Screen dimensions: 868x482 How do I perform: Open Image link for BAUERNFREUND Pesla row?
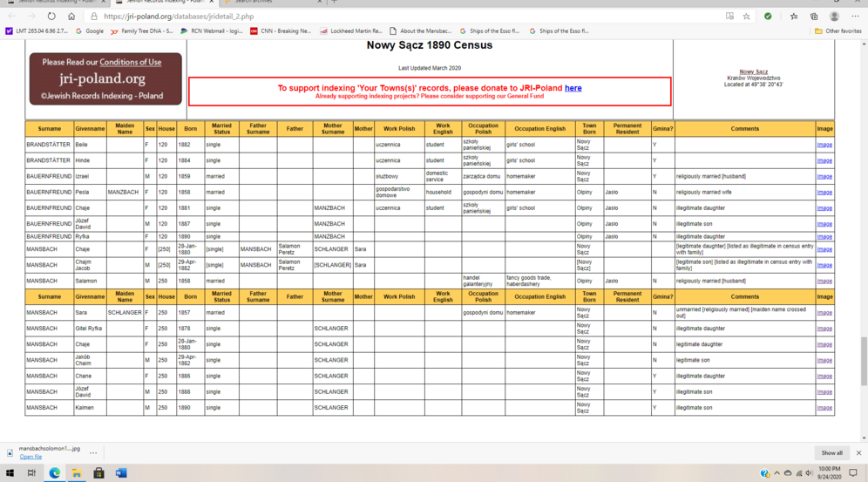click(x=824, y=193)
